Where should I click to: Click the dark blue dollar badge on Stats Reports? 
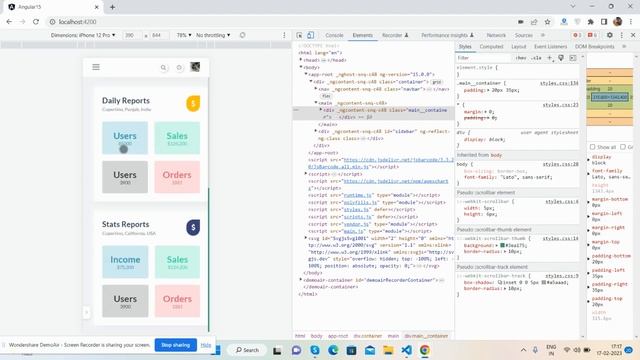pos(193,227)
